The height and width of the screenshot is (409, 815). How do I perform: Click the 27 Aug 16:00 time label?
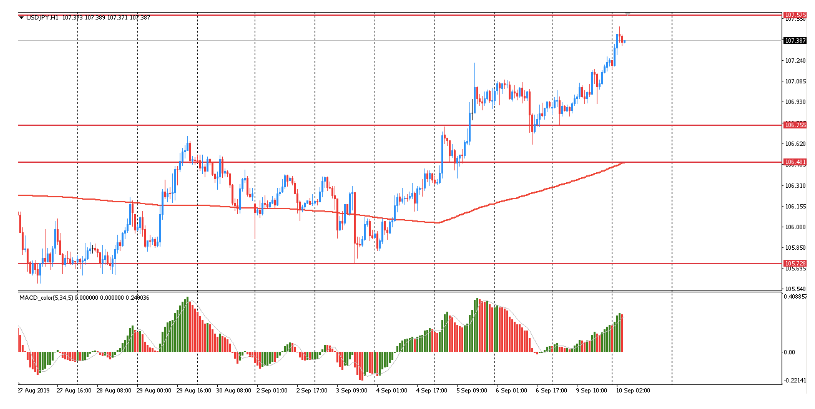pyautogui.click(x=74, y=390)
